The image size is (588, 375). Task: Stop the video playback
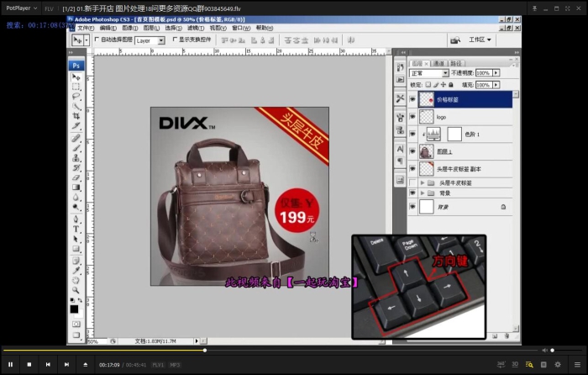[x=29, y=364]
